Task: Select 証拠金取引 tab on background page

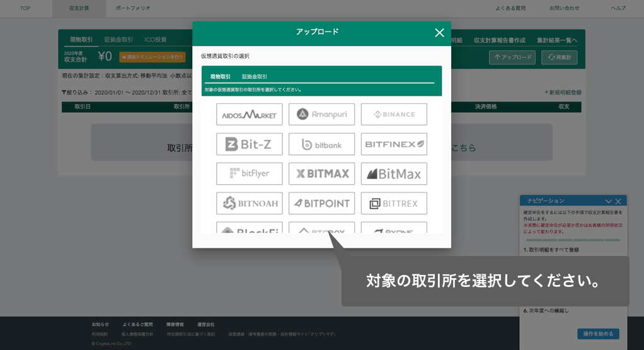Action: click(118, 40)
